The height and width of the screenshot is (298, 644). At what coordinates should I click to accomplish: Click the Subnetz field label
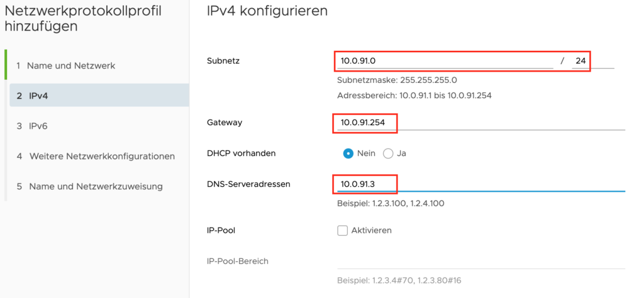(223, 61)
